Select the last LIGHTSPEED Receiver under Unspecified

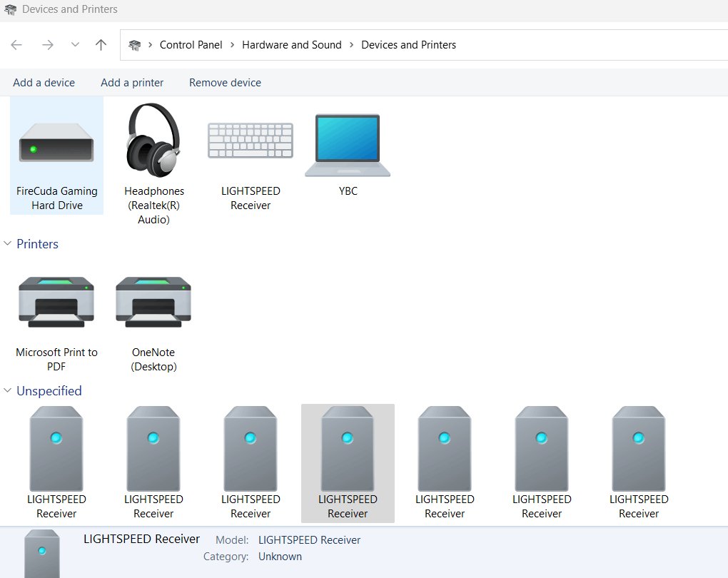(x=639, y=448)
